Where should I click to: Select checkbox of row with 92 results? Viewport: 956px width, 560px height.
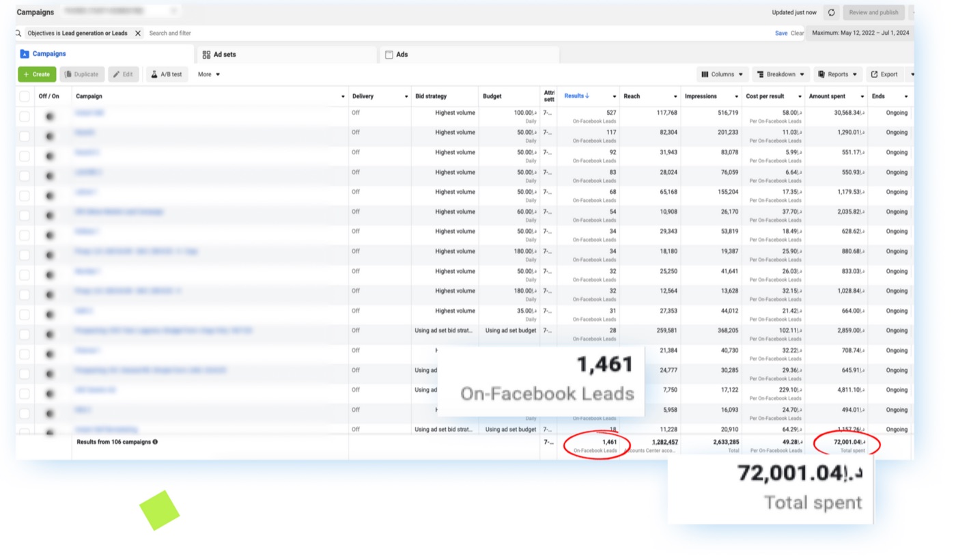point(25,156)
